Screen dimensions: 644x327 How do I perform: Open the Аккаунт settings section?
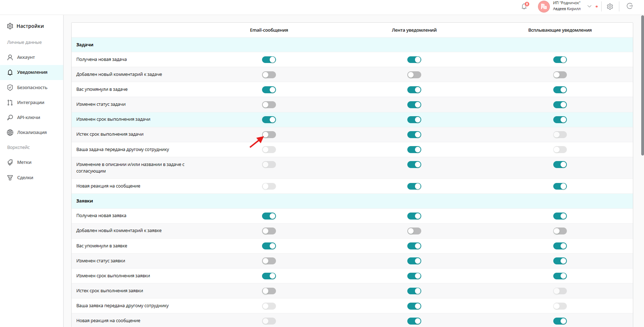point(26,57)
